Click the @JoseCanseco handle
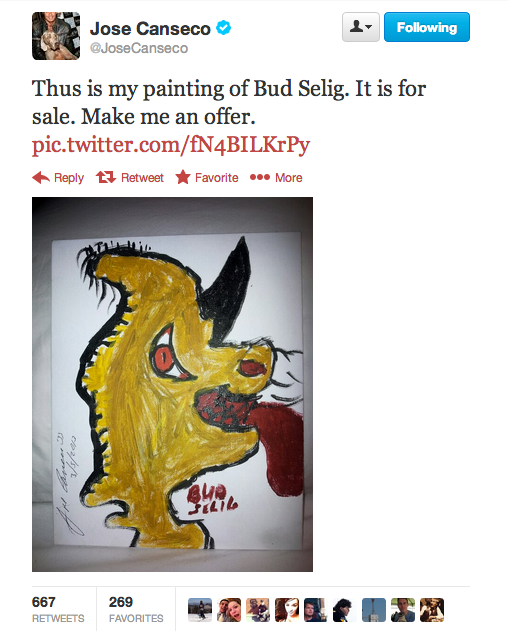This screenshot has width=508, height=631. [x=139, y=48]
